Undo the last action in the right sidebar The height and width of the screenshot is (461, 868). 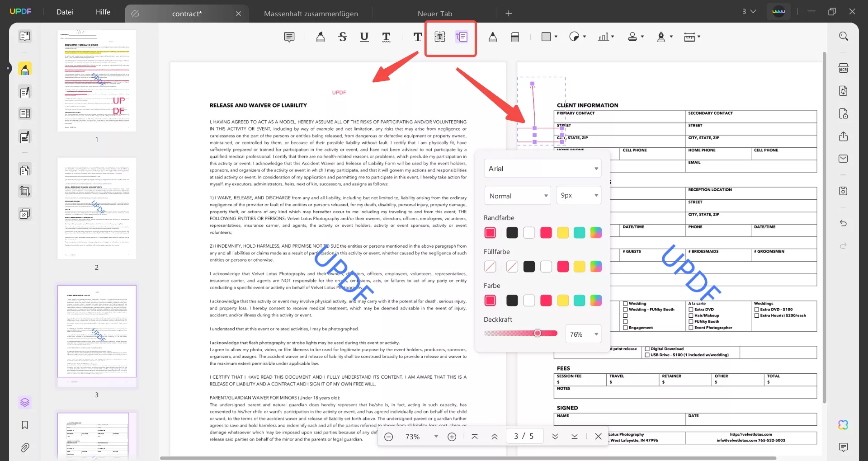pos(844,223)
